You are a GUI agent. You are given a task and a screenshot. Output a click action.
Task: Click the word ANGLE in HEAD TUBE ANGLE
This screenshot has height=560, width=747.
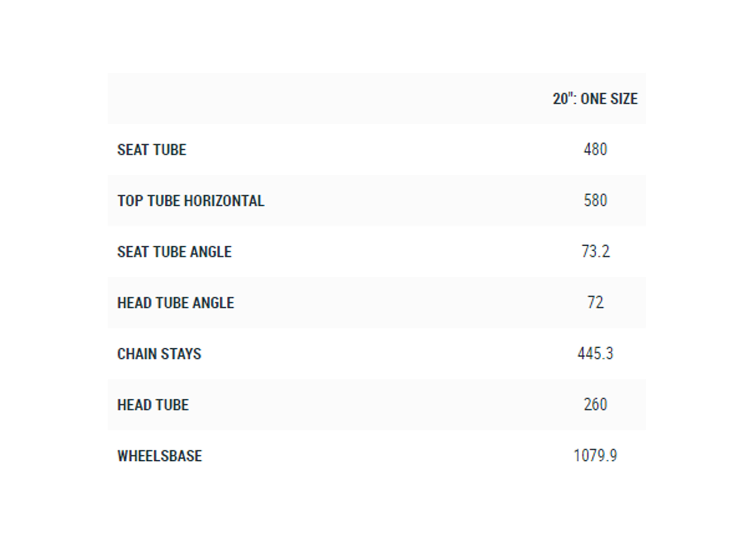click(213, 303)
